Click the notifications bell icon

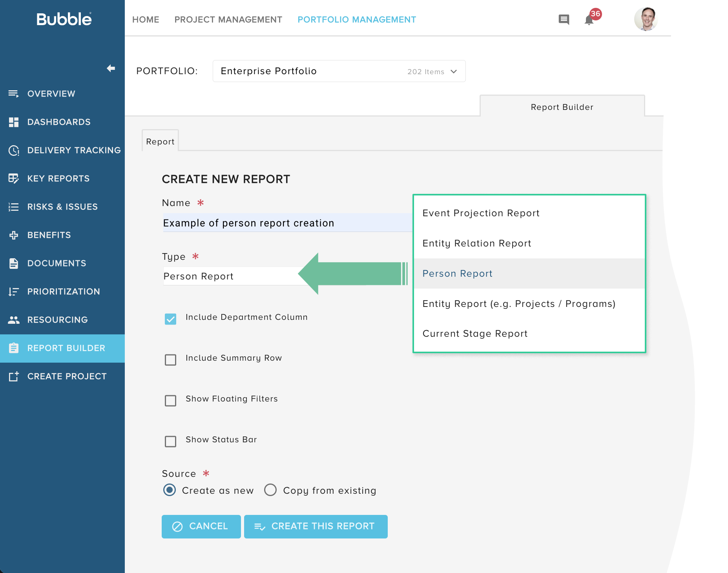coord(588,20)
